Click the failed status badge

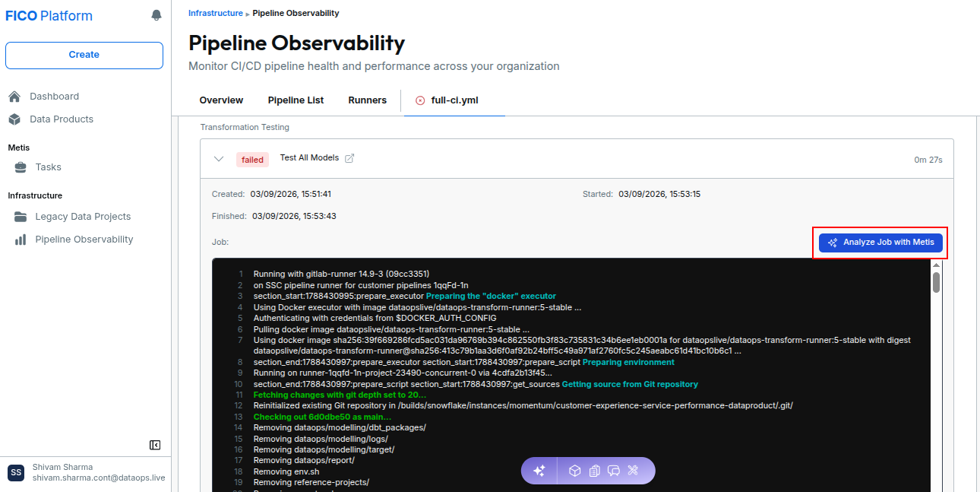pos(252,160)
